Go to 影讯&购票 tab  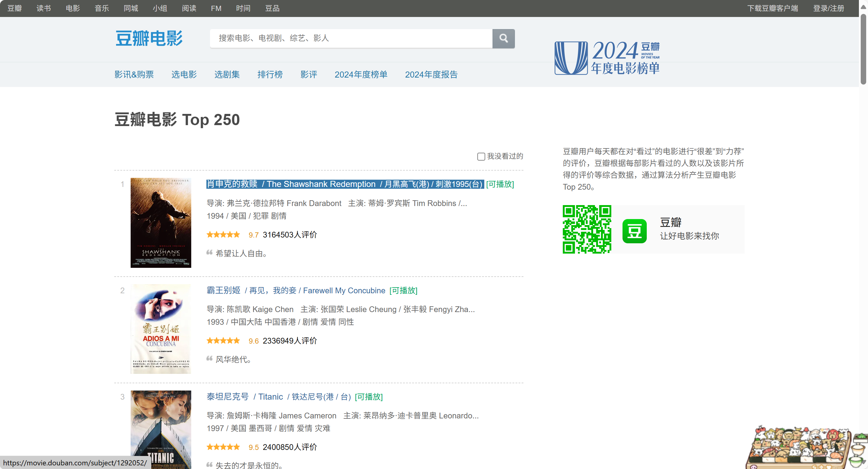coord(134,75)
